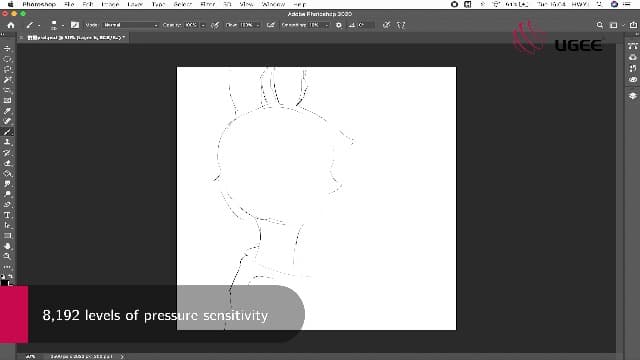
Task: Open the blending Mode dropdown
Action: point(130,25)
